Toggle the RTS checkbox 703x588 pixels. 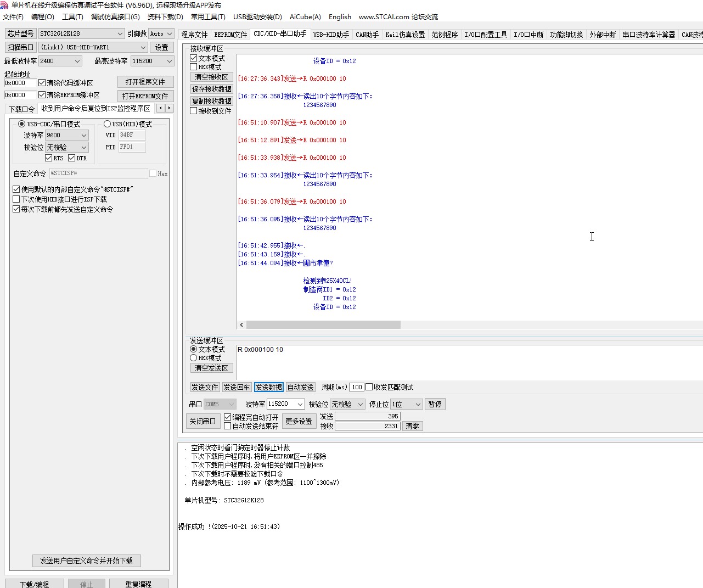pyautogui.click(x=49, y=158)
